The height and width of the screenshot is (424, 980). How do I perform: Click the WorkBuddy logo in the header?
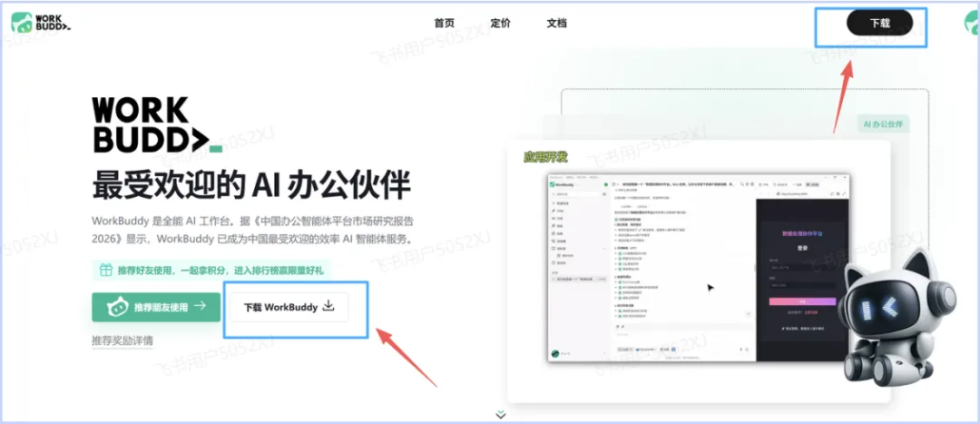pyautogui.click(x=41, y=23)
